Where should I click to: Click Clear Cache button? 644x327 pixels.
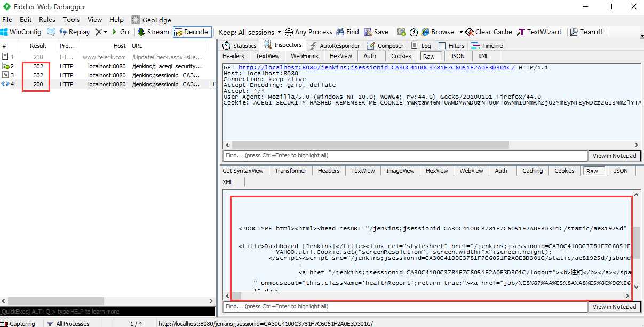pyautogui.click(x=489, y=32)
